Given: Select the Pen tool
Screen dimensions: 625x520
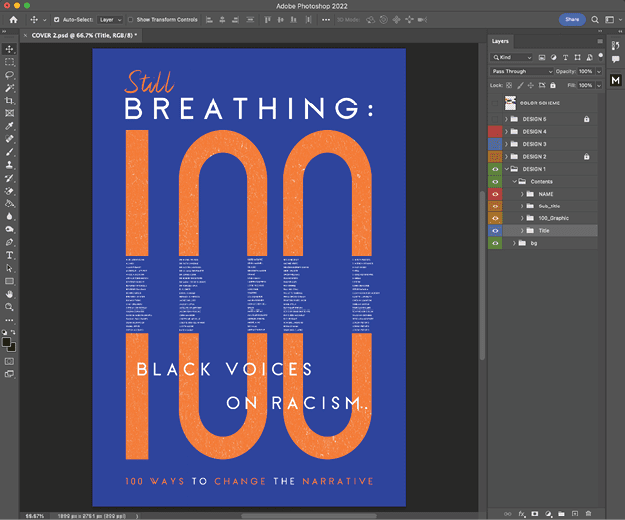Looking at the screenshot, I should coord(9,242).
